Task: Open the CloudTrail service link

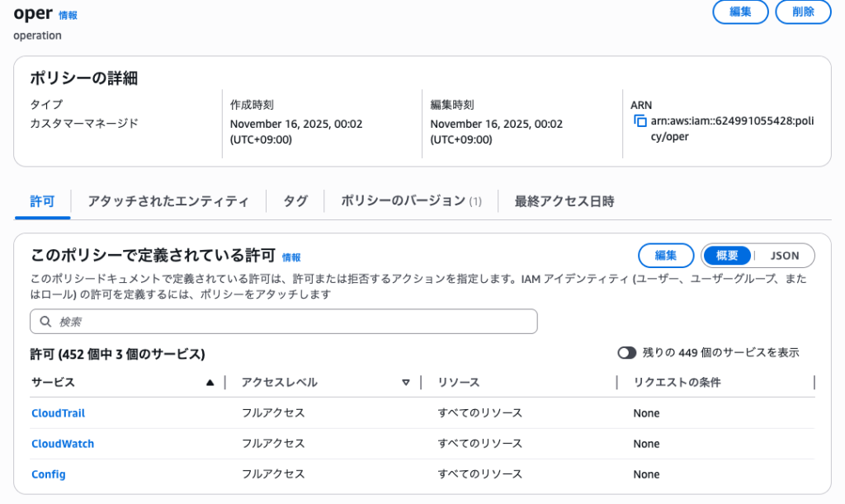Action: (58, 413)
